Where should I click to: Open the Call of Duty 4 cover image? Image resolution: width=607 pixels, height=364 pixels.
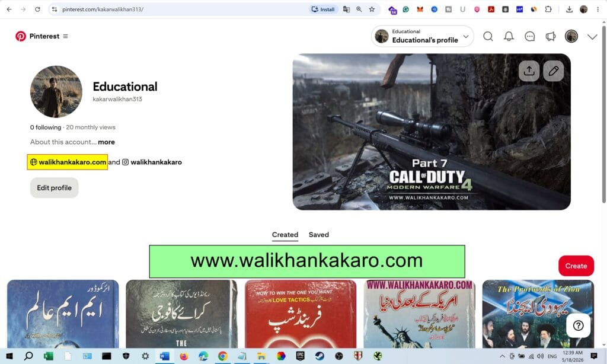click(432, 132)
